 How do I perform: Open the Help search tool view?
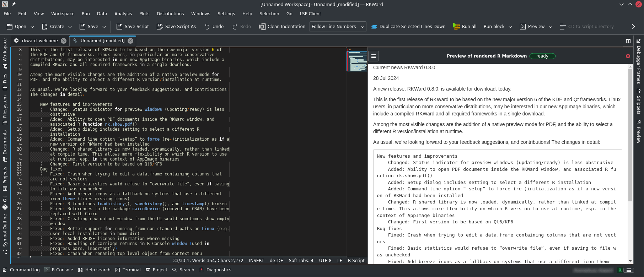pyautogui.click(x=94, y=270)
